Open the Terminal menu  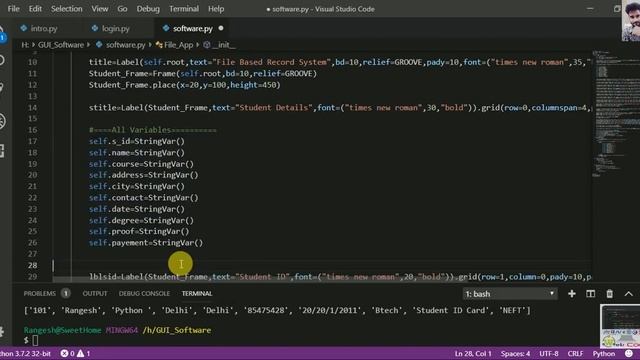184,9
